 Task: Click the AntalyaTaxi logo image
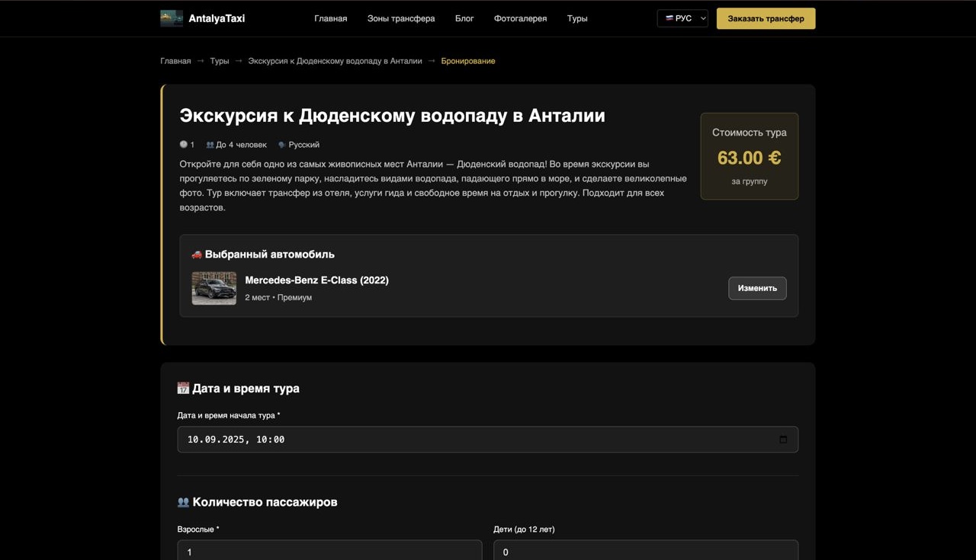[x=171, y=18]
